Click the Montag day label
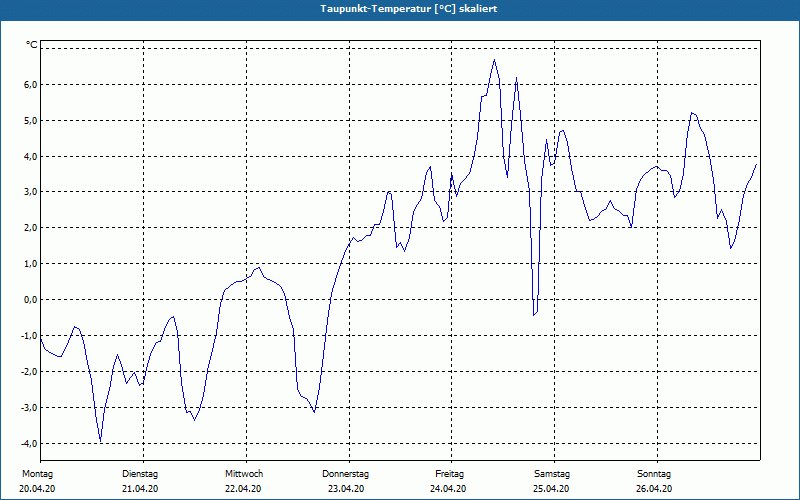Screen dimensions: 800x500 click(x=37, y=474)
